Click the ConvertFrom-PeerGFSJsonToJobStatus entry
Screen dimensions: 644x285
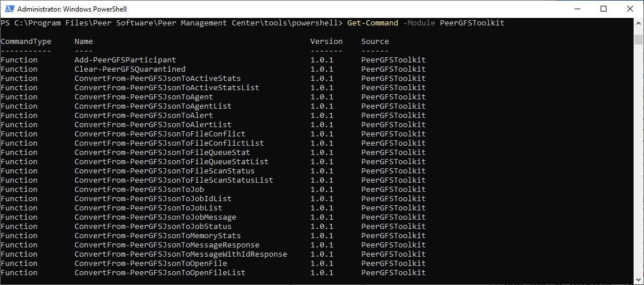153,227
